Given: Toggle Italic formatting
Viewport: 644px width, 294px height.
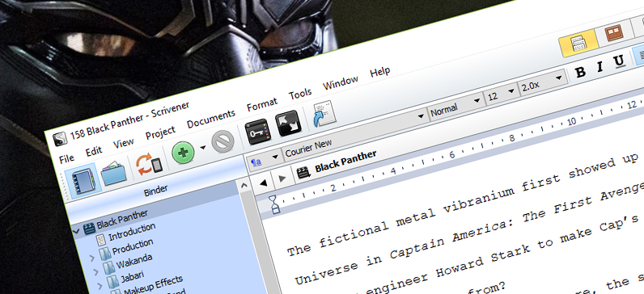Looking at the screenshot, I should point(600,67).
